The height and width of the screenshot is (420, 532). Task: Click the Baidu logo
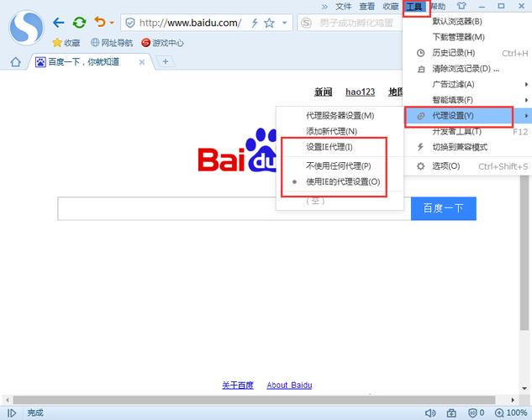(x=237, y=150)
